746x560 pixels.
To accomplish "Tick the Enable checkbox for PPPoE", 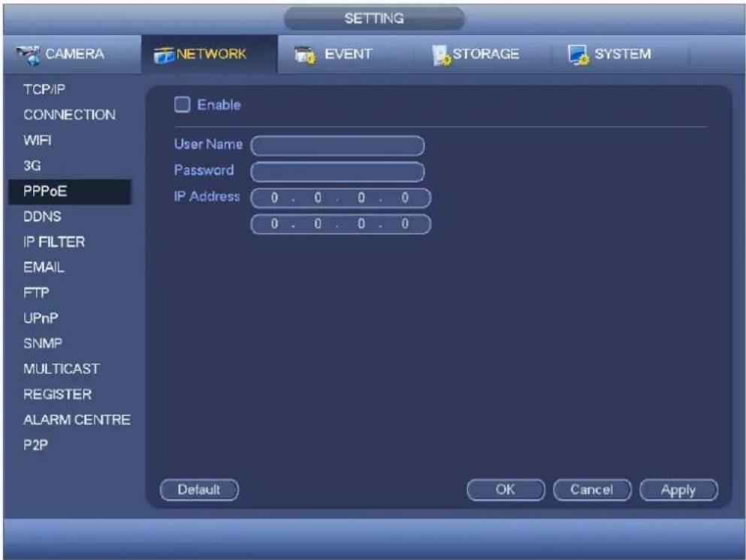I will click(183, 104).
